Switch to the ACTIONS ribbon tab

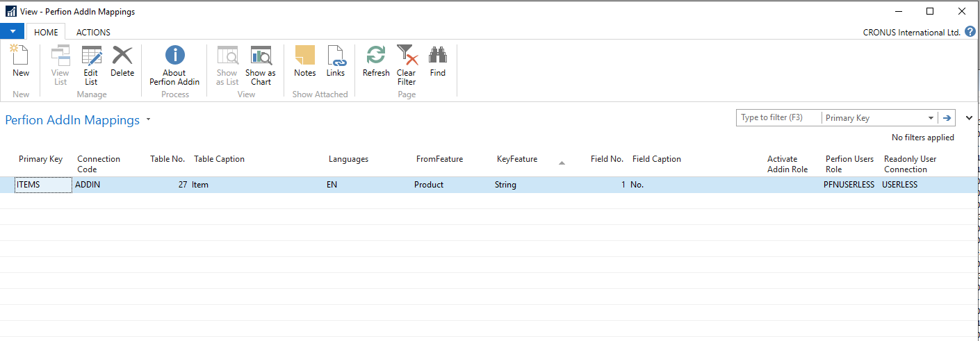[x=93, y=32]
